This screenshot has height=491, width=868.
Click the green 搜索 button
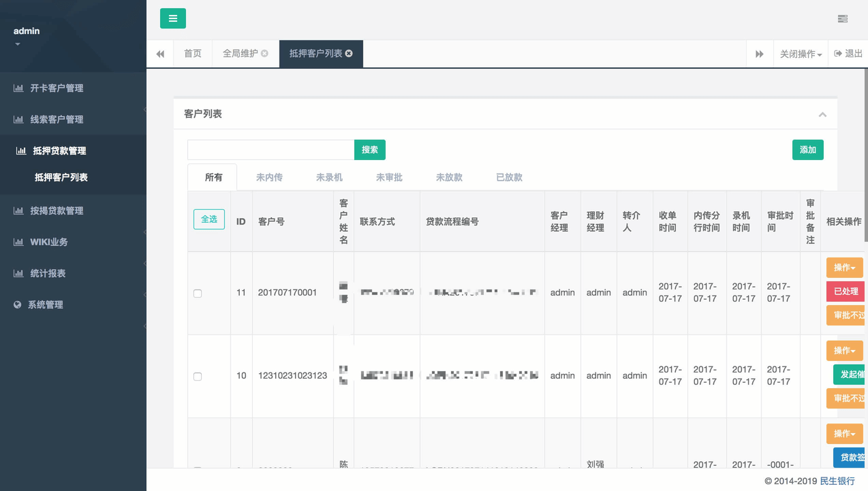pos(370,150)
